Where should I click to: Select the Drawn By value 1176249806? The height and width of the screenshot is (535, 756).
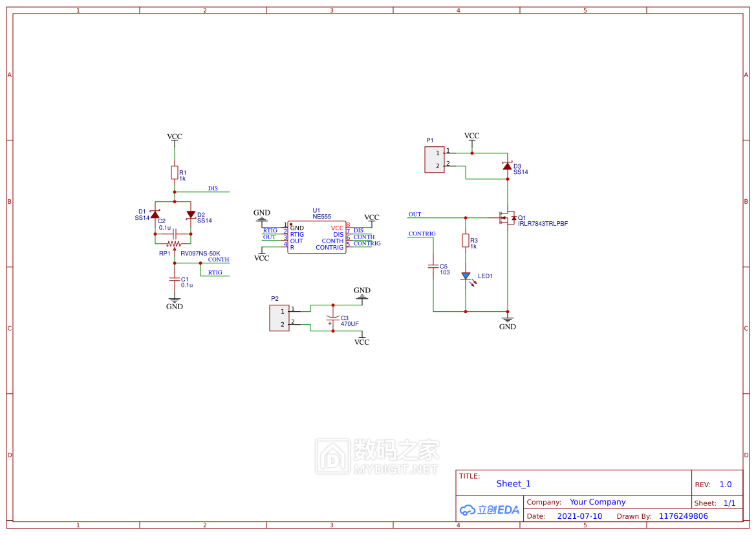click(x=683, y=516)
